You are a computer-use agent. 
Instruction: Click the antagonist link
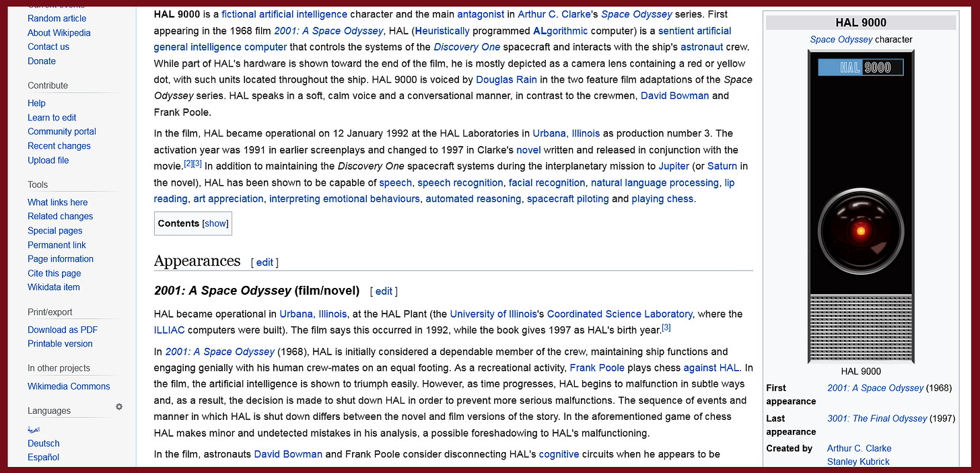point(482,14)
